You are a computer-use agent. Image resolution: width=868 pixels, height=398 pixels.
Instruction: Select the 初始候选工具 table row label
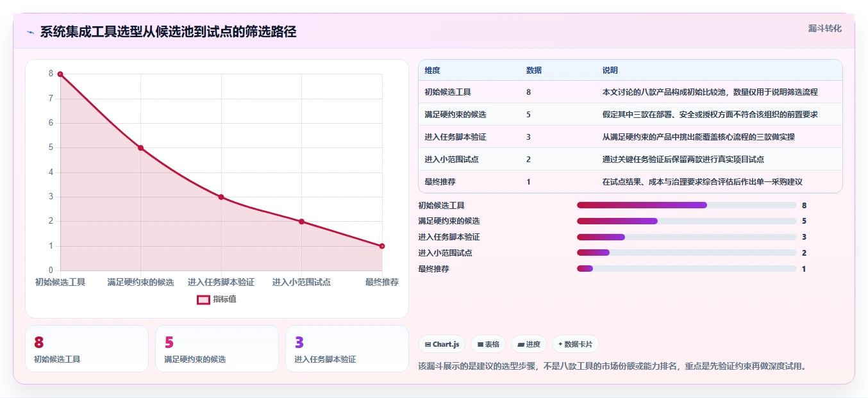(447, 92)
